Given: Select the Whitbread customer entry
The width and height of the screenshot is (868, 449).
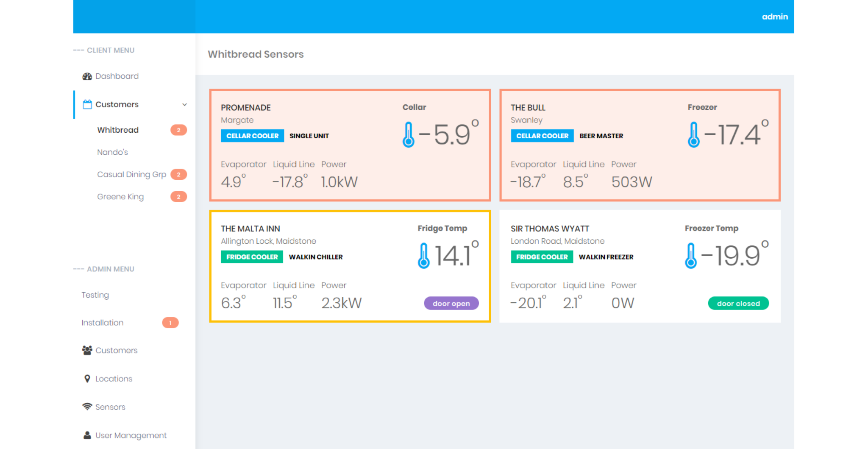Looking at the screenshot, I should pos(118,130).
